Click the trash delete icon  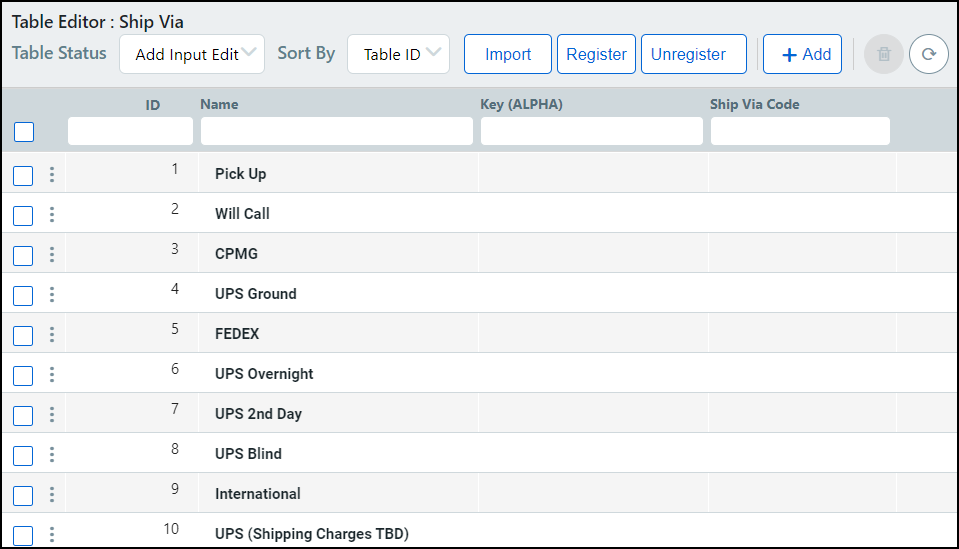884,54
